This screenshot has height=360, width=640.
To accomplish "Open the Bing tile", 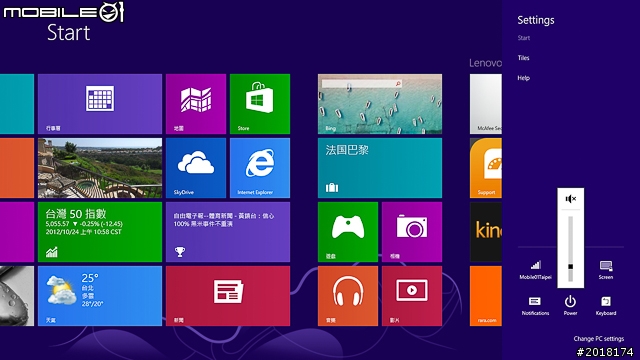I will pos(380,104).
